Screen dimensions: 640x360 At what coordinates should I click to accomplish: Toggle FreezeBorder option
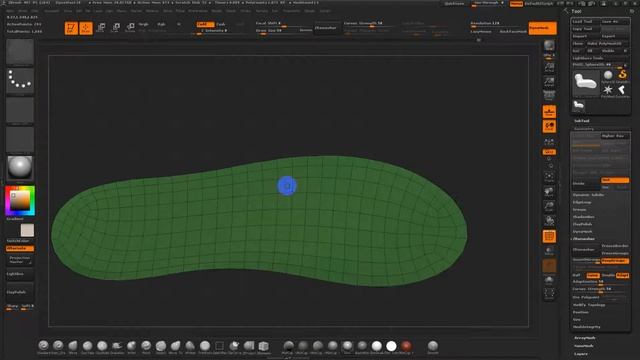click(x=615, y=246)
